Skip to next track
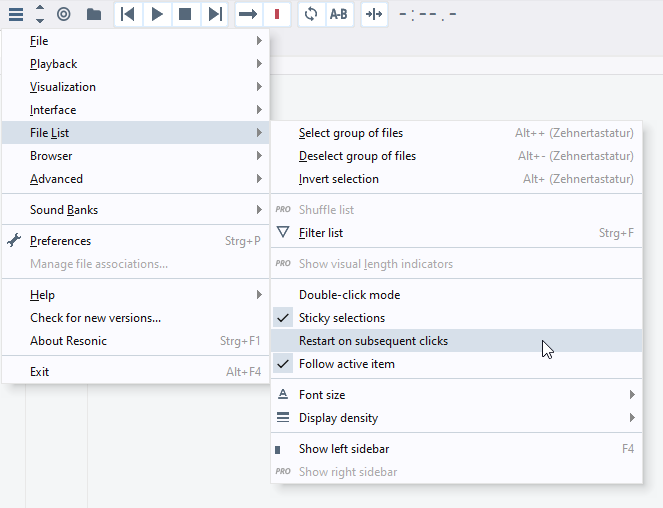Screen dimensions: 663x508 pyautogui.click(x=214, y=14)
